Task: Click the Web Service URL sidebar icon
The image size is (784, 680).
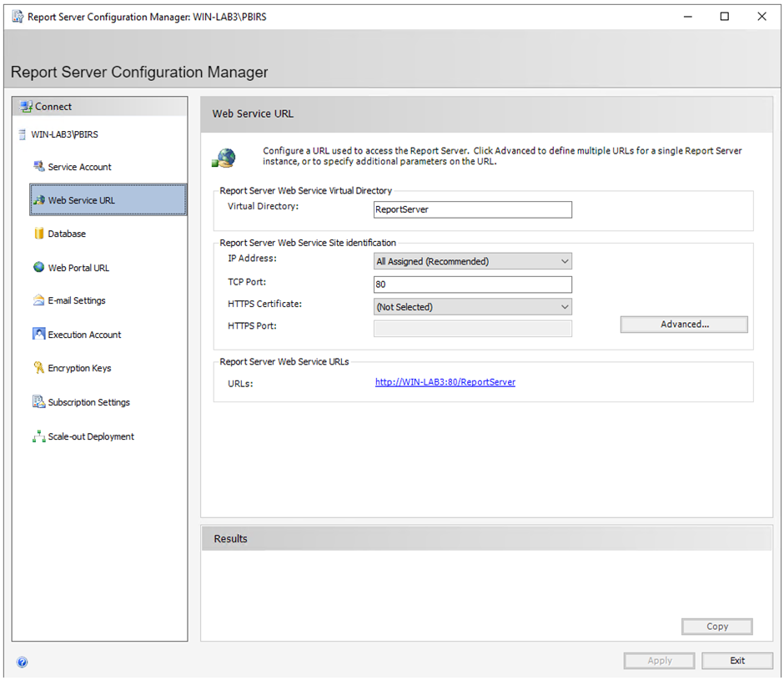Action: pos(39,200)
